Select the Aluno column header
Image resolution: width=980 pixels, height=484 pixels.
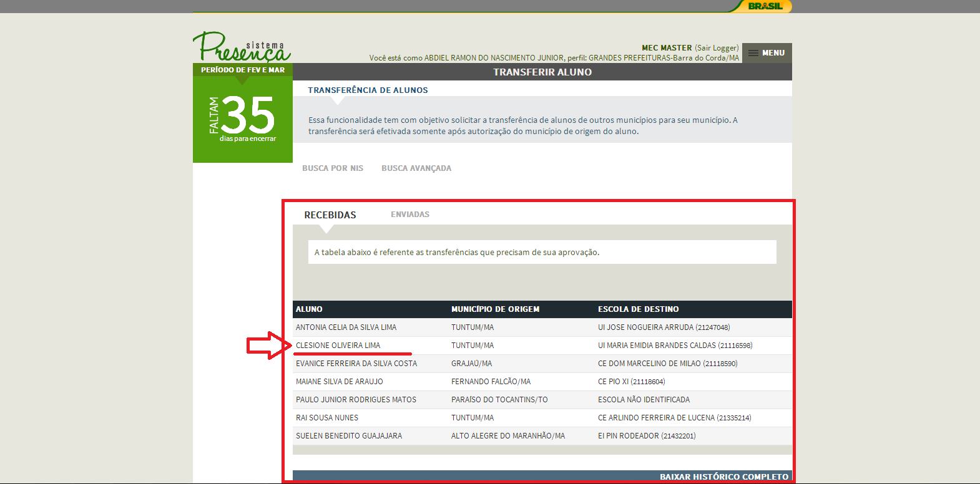[309, 309]
